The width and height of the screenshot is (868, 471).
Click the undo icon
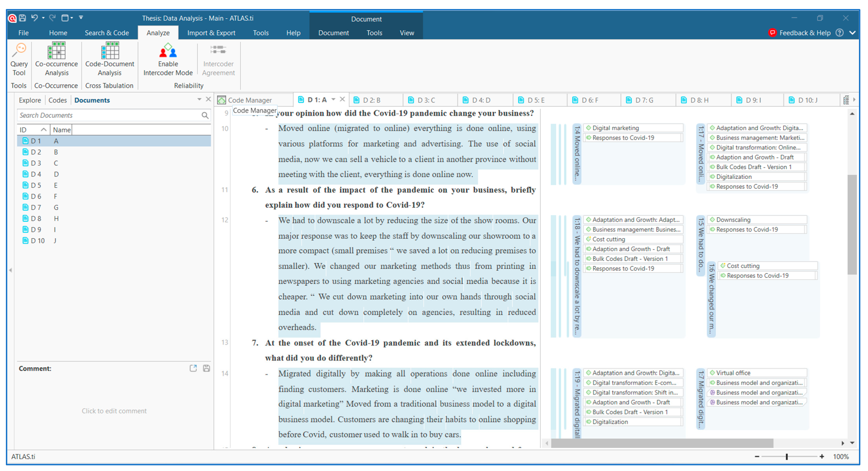(x=34, y=18)
